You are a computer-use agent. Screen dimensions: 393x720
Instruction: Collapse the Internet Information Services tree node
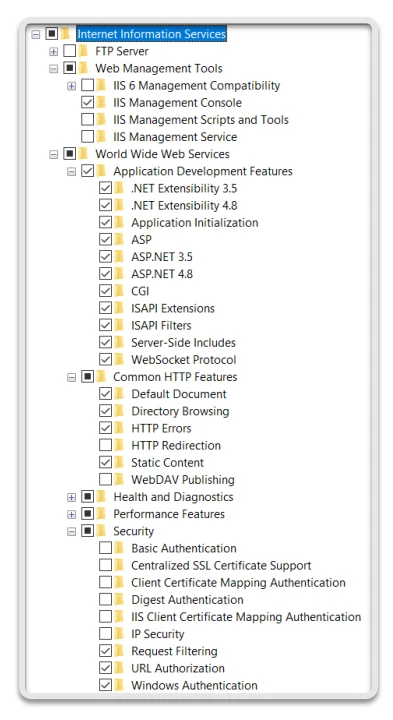36,34
